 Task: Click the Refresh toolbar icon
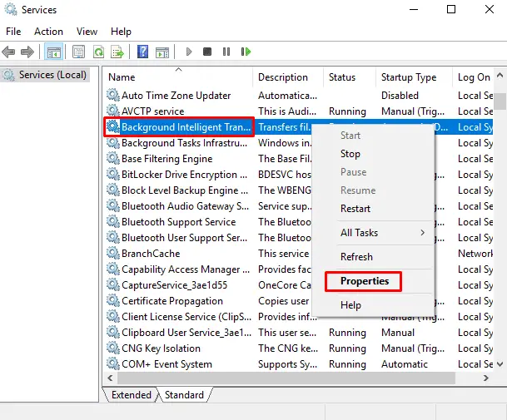click(98, 52)
